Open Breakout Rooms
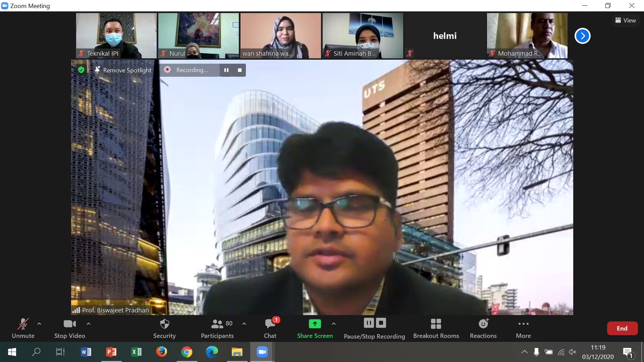Image resolution: width=644 pixels, height=362 pixels. [436, 328]
